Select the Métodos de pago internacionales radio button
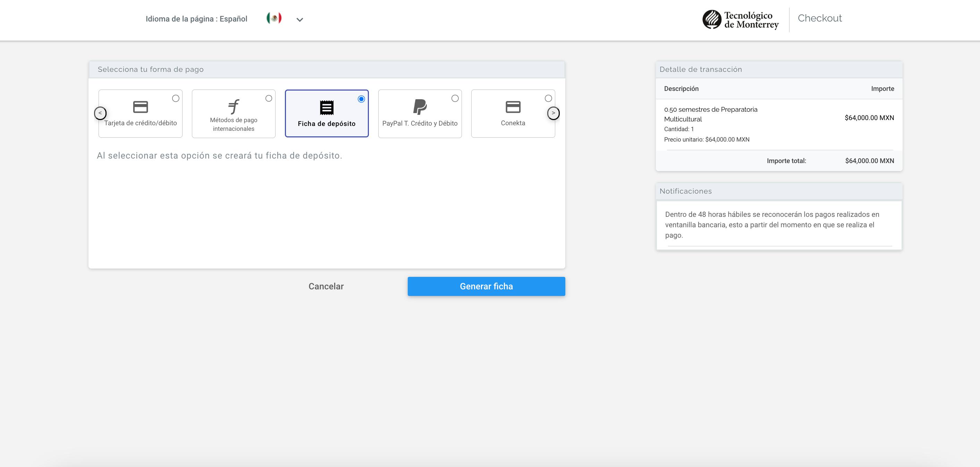Image resolution: width=980 pixels, height=467 pixels. point(269,99)
